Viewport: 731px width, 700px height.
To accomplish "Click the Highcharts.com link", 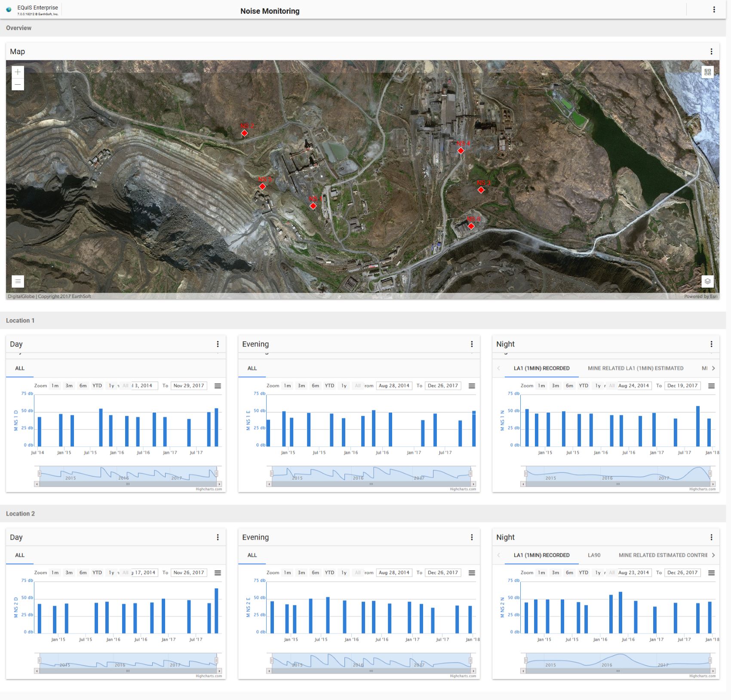I will tap(209, 489).
